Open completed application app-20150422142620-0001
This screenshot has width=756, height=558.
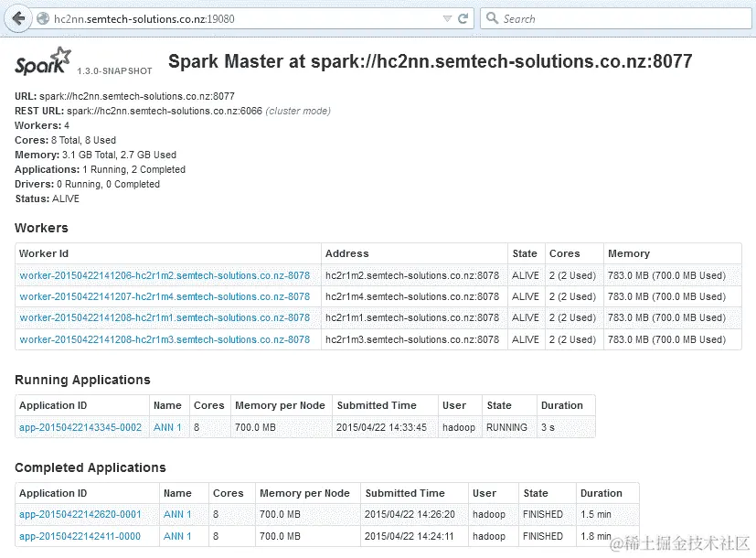point(80,515)
